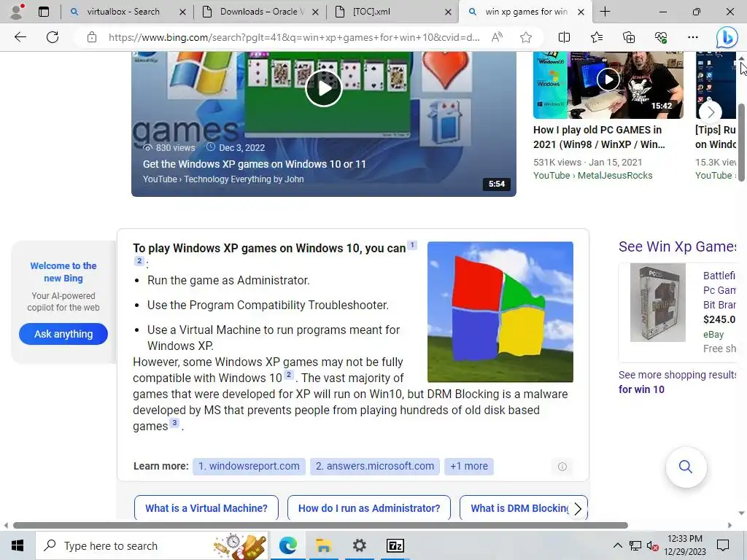Show next videos with carousel arrow
This screenshot has width=747, height=560.
(x=711, y=112)
